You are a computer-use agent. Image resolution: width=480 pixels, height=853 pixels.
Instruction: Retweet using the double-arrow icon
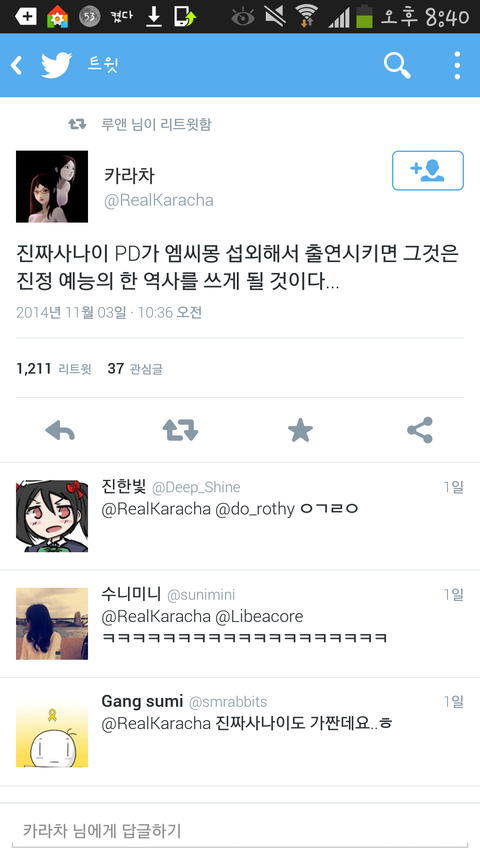tap(180, 430)
